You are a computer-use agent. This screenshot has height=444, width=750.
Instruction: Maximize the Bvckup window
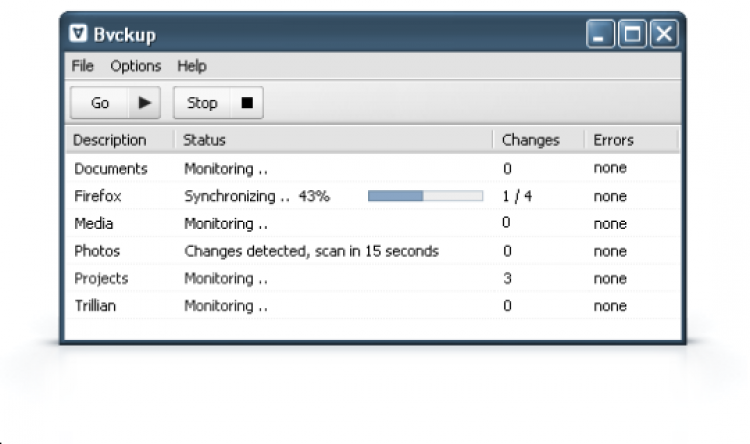(632, 36)
